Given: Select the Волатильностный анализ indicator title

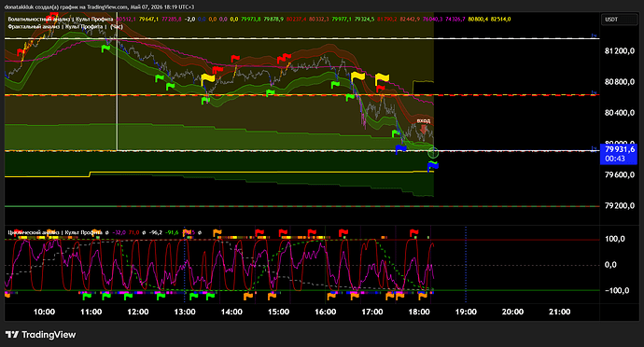Looking at the screenshot, I should click(61, 19).
